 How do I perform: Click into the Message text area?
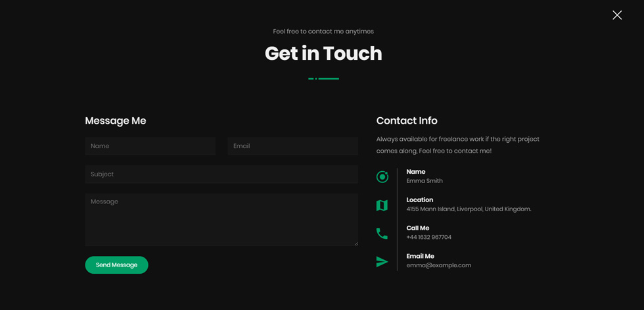(221, 220)
